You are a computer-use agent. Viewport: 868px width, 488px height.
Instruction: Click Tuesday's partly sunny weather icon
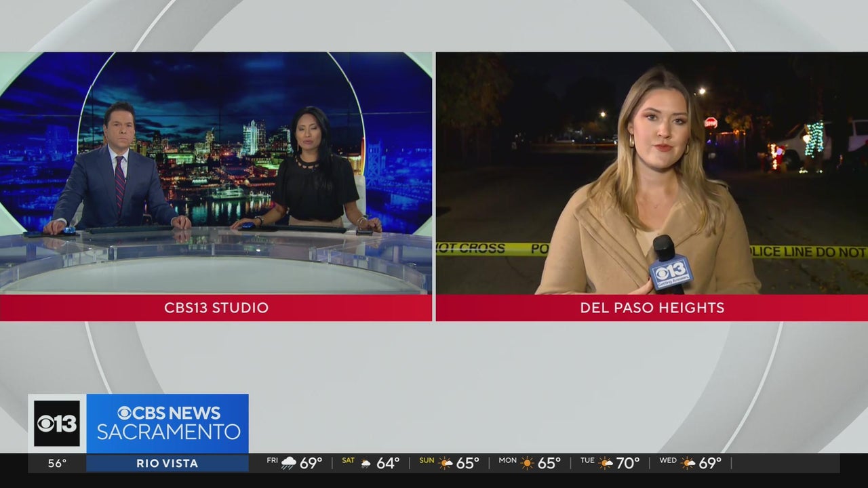coord(606,463)
